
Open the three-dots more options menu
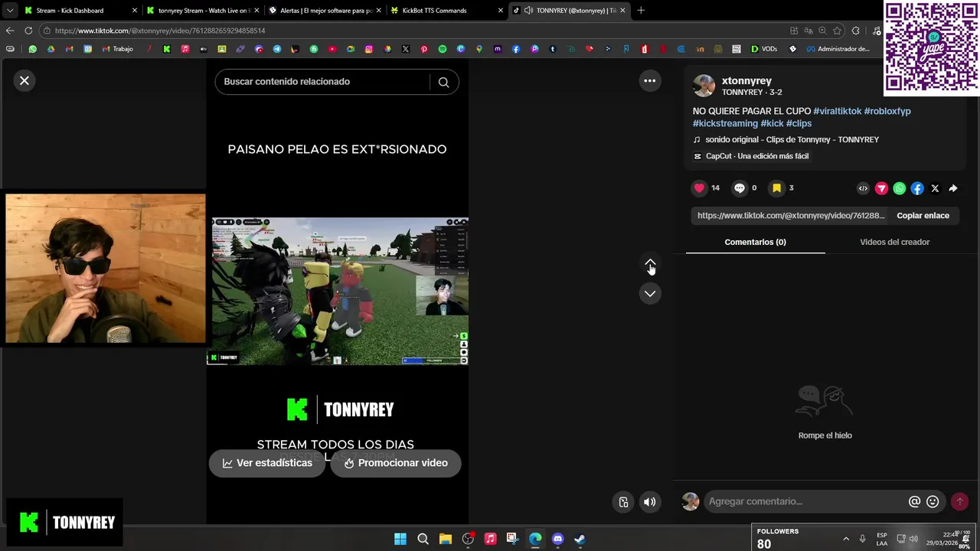coord(649,80)
